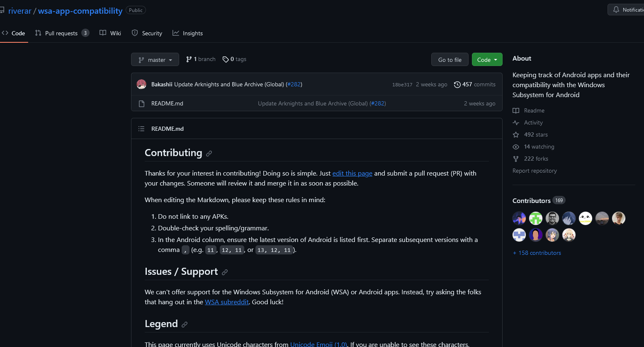Image resolution: width=644 pixels, height=347 pixels.
Task: Click Bakashii's avatar in latest commit
Action: pos(141,85)
